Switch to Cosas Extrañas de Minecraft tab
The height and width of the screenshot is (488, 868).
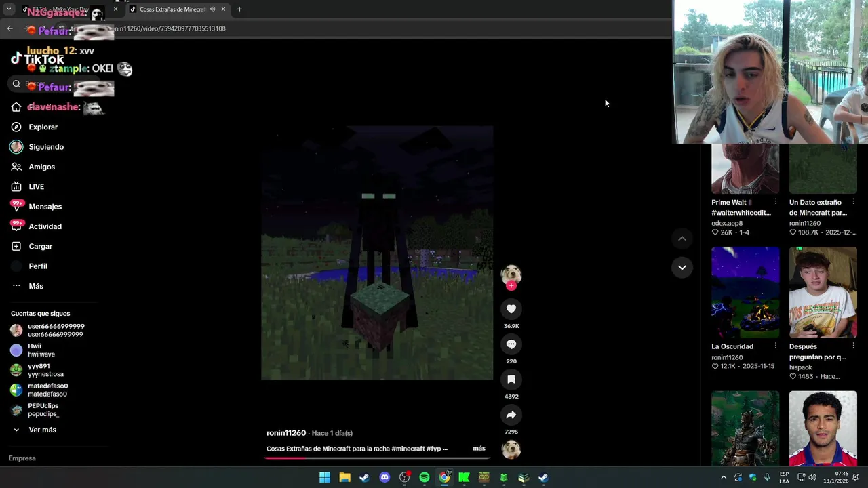coord(172,9)
